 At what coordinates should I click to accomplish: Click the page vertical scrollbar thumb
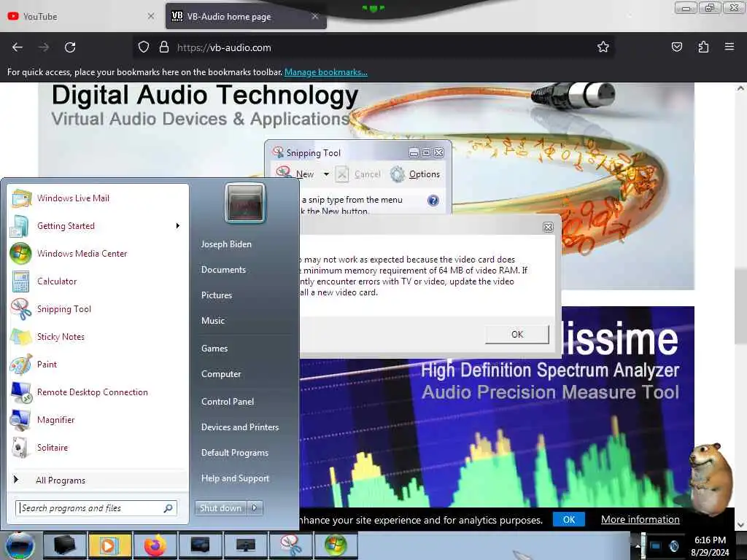[x=740, y=305]
